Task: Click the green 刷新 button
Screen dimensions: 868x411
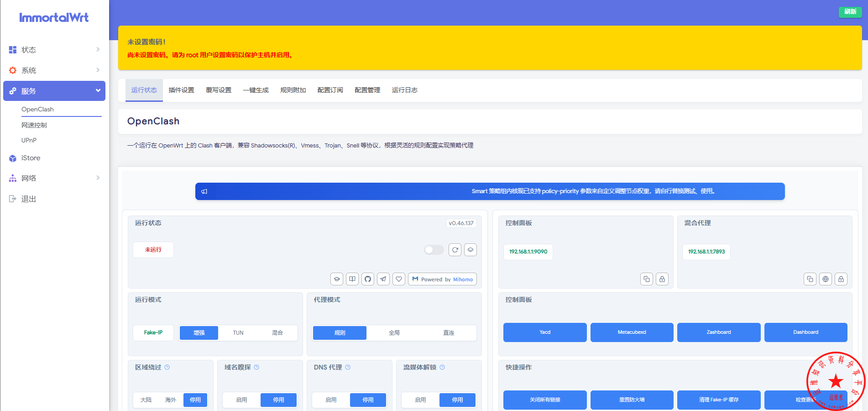Action: (x=850, y=12)
